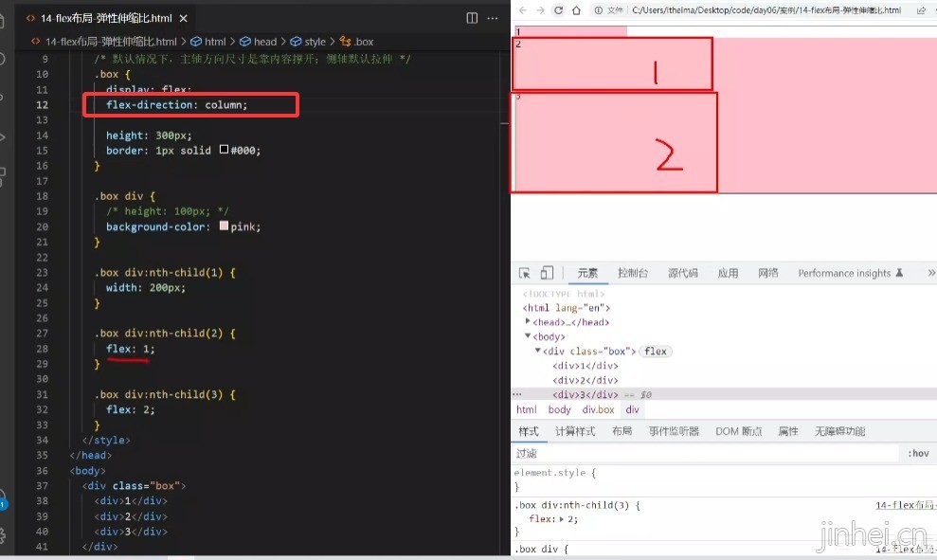Screen dimensions: 937x560
Task: Open the 布局 subtab
Action: click(x=622, y=431)
